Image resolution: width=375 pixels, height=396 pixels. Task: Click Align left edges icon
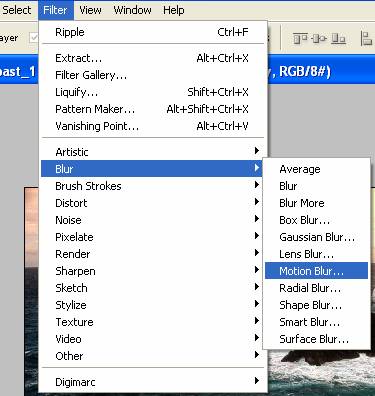[367, 39]
